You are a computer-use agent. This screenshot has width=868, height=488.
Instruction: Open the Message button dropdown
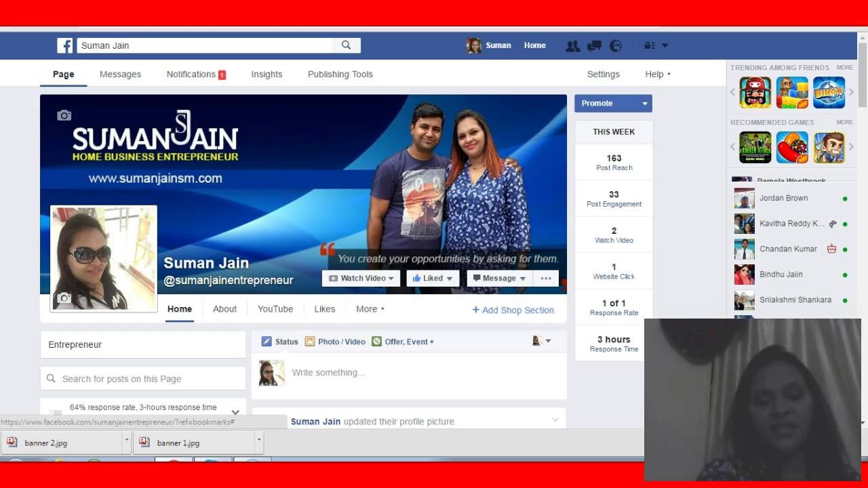pyautogui.click(x=522, y=279)
